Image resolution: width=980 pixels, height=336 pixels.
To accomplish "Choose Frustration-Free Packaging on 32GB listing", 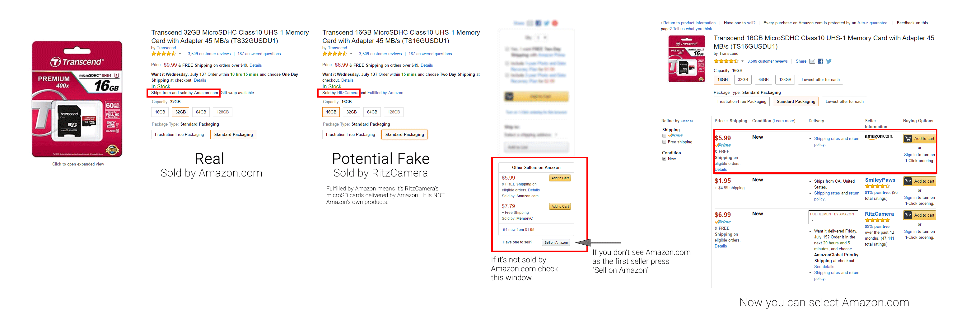I will [x=179, y=134].
